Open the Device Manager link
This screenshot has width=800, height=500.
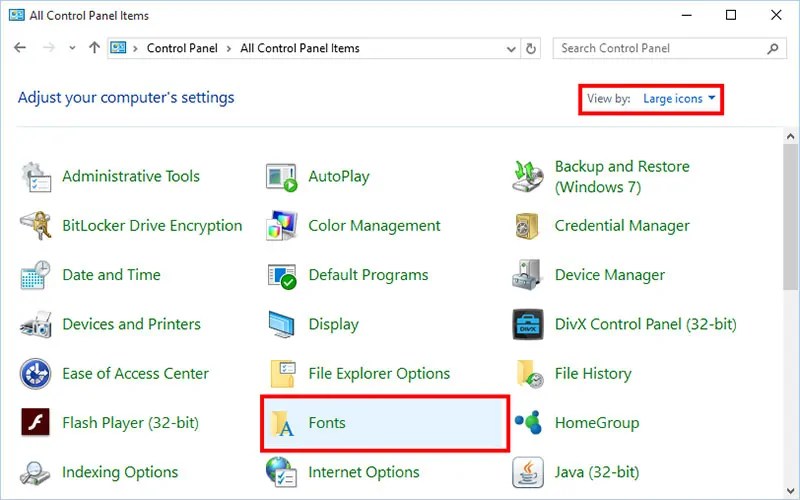610,275
